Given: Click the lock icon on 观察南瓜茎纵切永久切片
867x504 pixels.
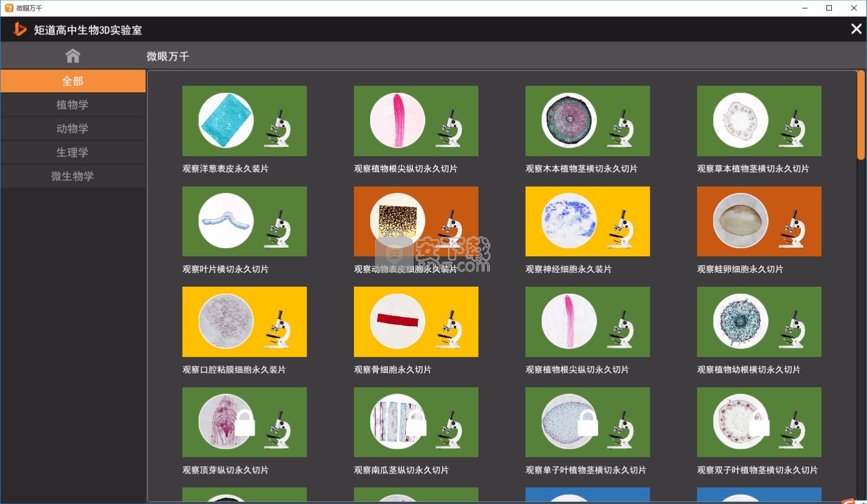Looking at the screenshot, I should point(416,423).
